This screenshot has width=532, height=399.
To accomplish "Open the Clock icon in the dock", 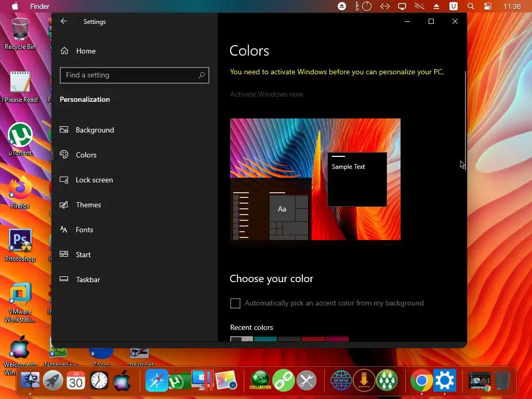I will (x=99, y=381).
